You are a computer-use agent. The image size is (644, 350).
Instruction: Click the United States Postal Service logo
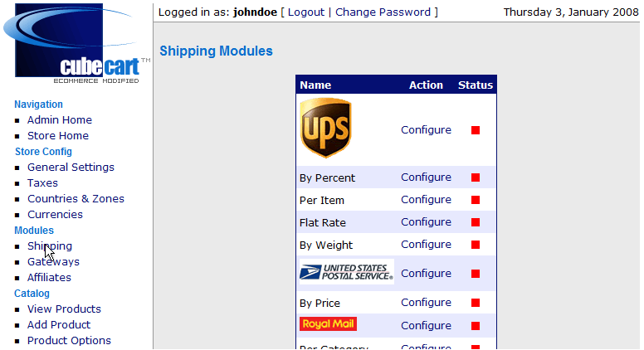(347, 272)
